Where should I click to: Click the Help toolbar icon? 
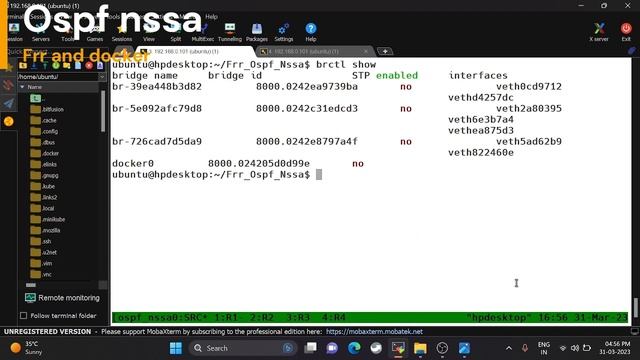311,33
